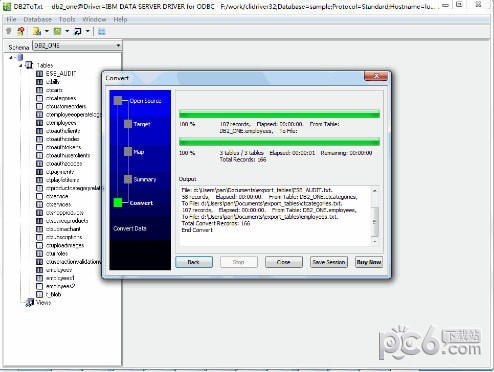Open dropdown arrow beside the green query icon
Image resolution: width=494 pixels, height=372 pixels.
67,31
